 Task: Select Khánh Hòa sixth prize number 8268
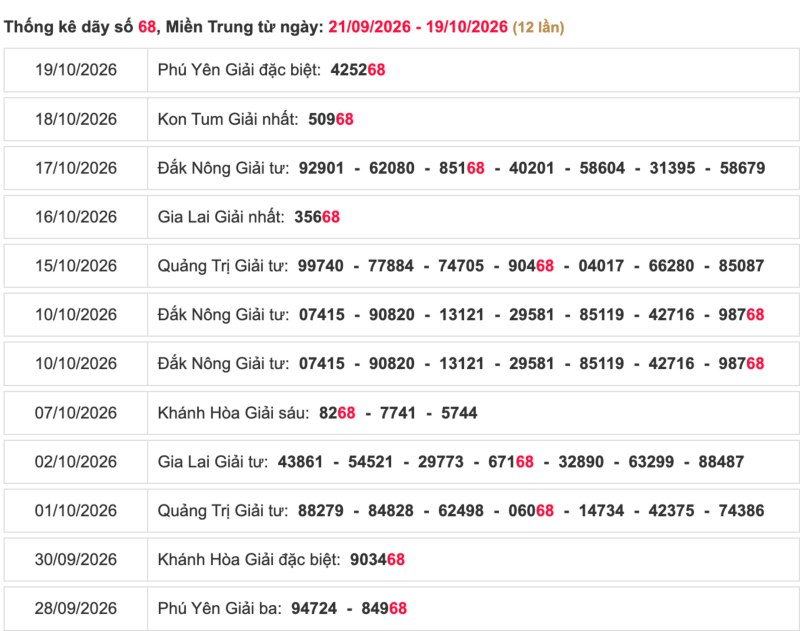pos(337,413)
